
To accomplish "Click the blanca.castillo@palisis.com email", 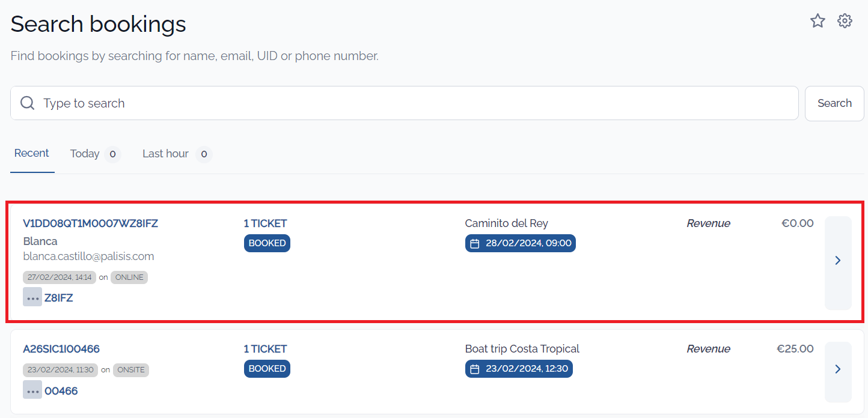I will click(88, 256).
